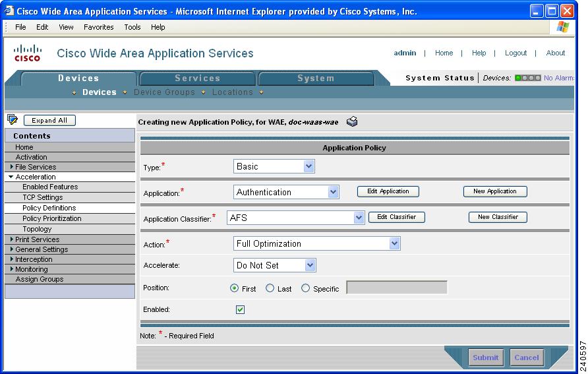Uncheck the Enabled checkbox
This screenshot has width=588, height=374.
[241, 309]
